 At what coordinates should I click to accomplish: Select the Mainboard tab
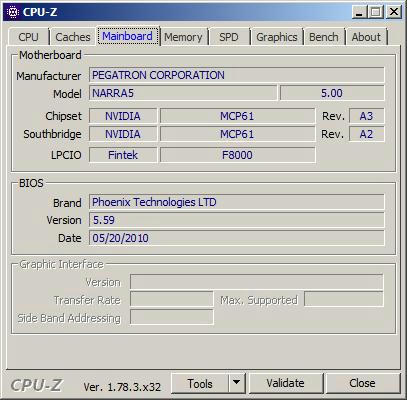[x=127, y=36]
